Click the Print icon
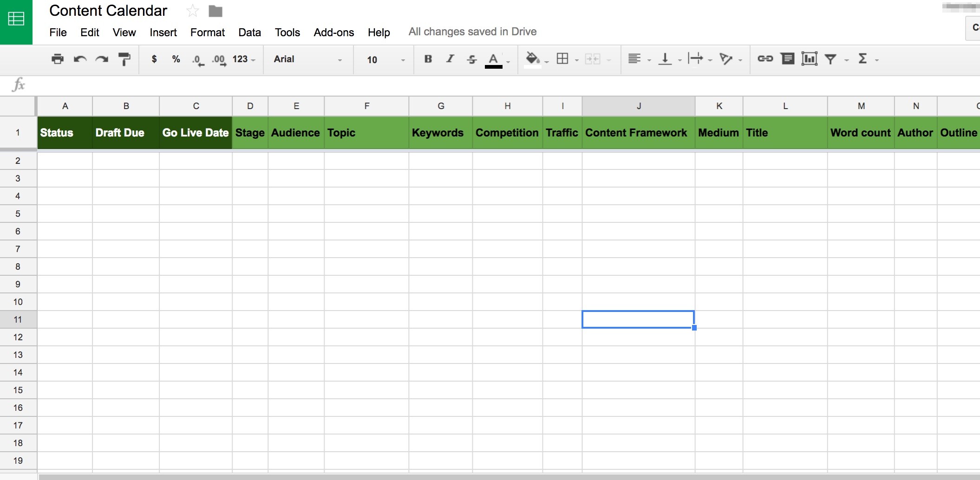This screenshot has width=980, height=480. [x=58, y=59]
